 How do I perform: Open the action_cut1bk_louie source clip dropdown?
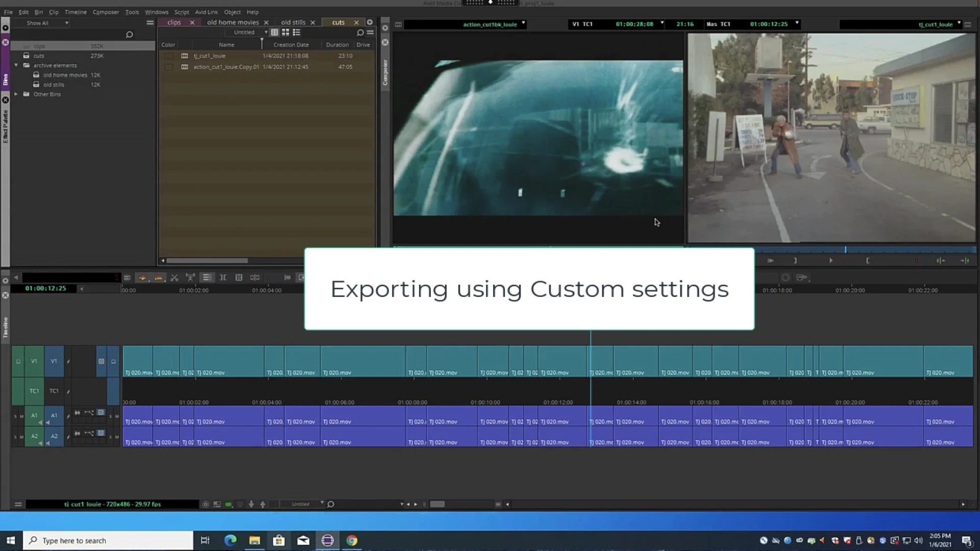point(523,23)
